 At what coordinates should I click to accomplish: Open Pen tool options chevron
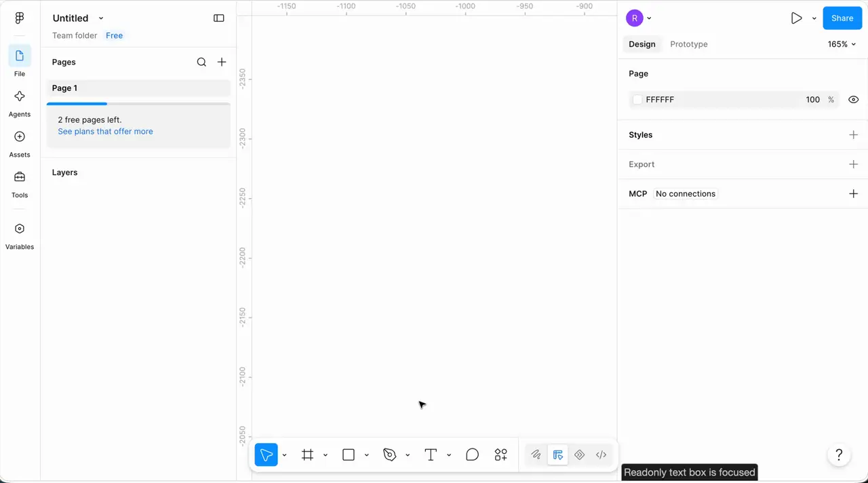[x=408, y=455]
